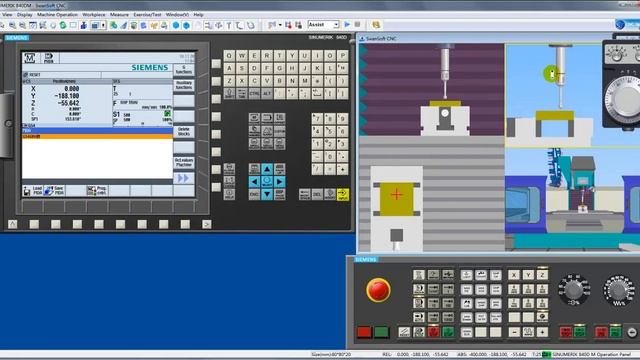Click the horizontal softkey up-arrow recall key
Screen dimensions: 640x360
(x=13, y=224)
